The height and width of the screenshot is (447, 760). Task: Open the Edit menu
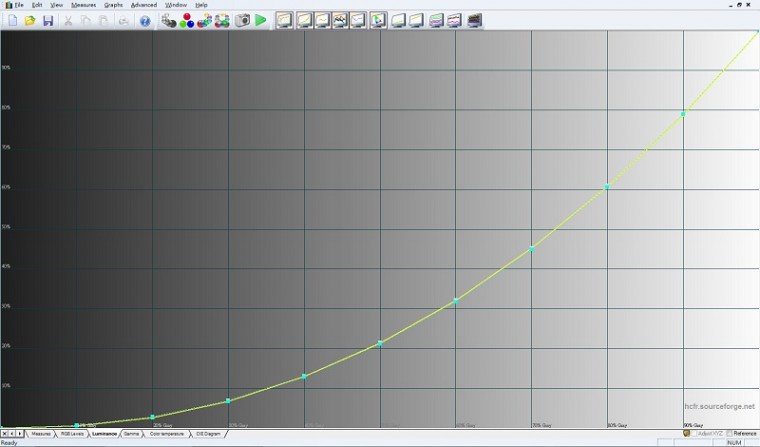(37, 5)
